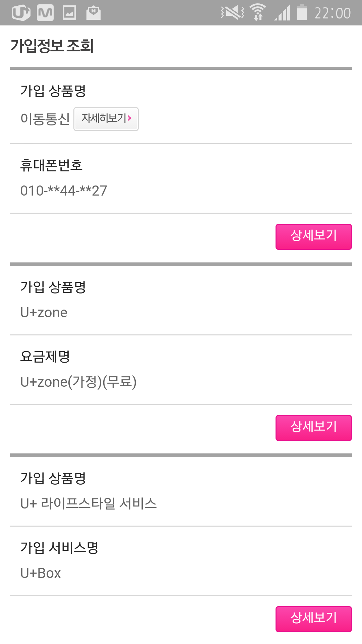Open 자세히보기 next to 이동통신
The height and width of the screenshot is (644, 362).
pyautogui.click(x=106, y=119)
